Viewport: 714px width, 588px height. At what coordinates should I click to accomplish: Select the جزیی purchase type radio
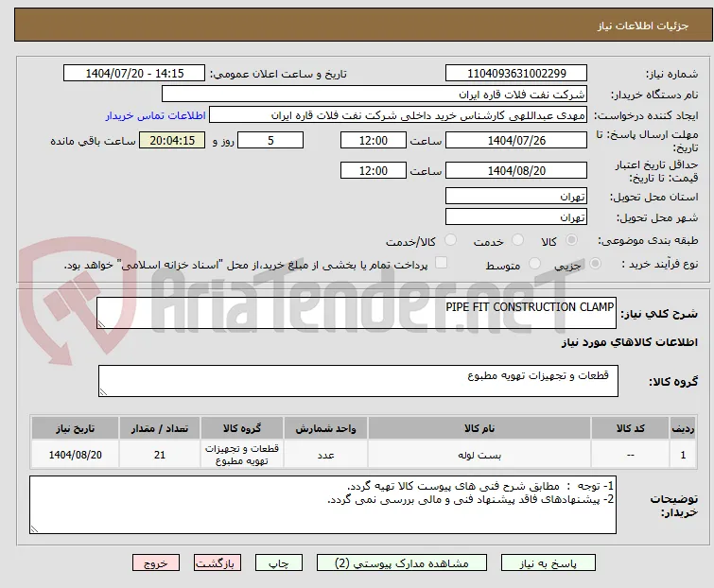point(595,264)
